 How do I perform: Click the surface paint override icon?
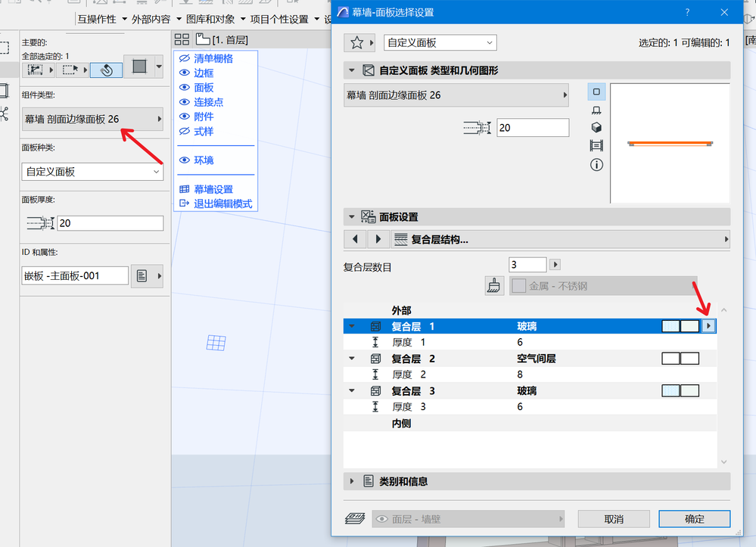(494, 286)
